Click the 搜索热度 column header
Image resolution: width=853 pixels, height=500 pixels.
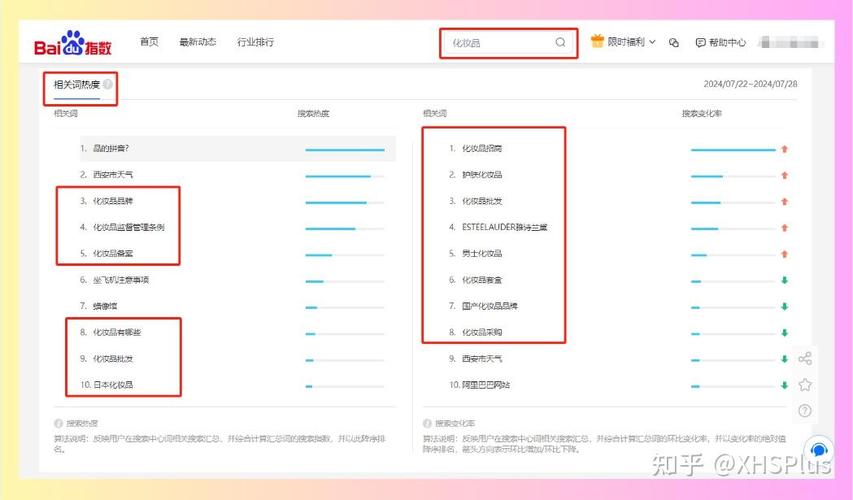tap(313, 113)
